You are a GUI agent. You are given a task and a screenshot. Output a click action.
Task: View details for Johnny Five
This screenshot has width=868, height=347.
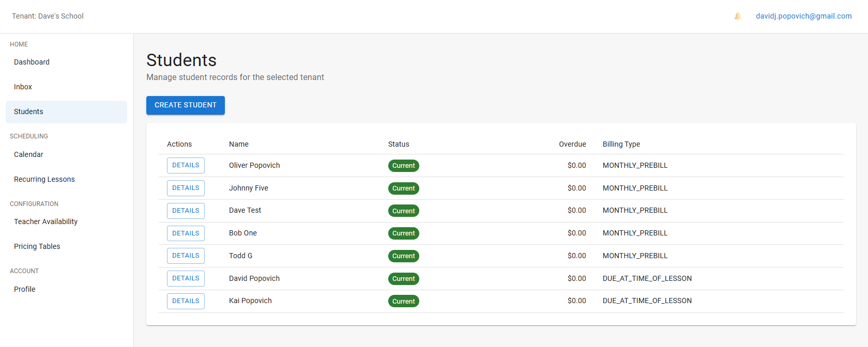pos(186,188)
